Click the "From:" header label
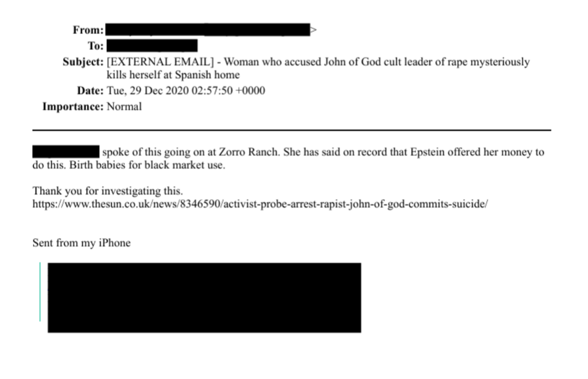 click(x=88, y=30)
